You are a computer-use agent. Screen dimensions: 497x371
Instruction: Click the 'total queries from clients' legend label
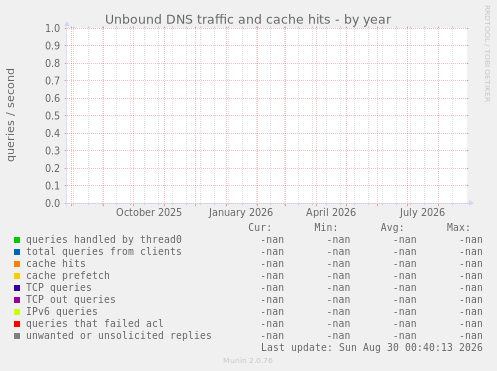tap(104, 251)
